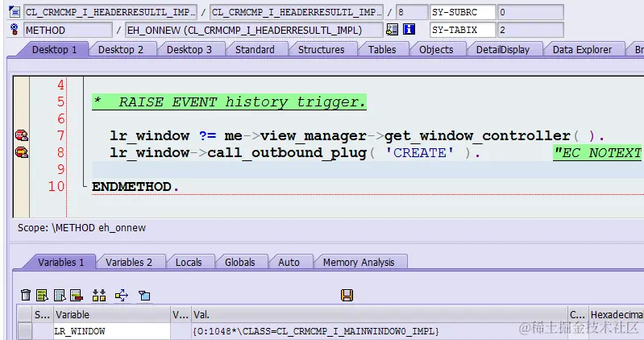Click the LR_WINDOW object reference value
The width and height of the screenshot is (644, 340).
click(315, 331)
